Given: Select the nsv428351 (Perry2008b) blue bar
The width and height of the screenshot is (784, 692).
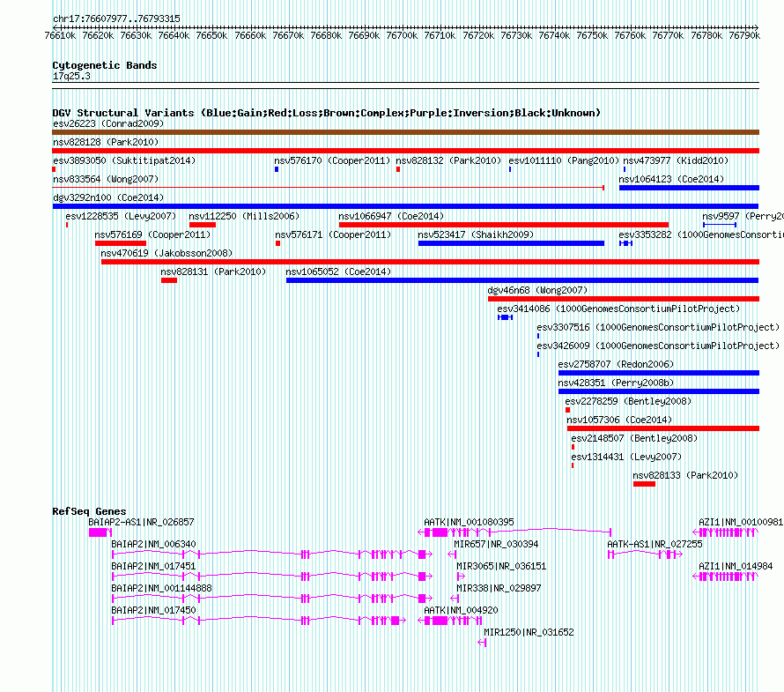Looking at the screenshot, I should pyautogui.click(x=659, y=391).
